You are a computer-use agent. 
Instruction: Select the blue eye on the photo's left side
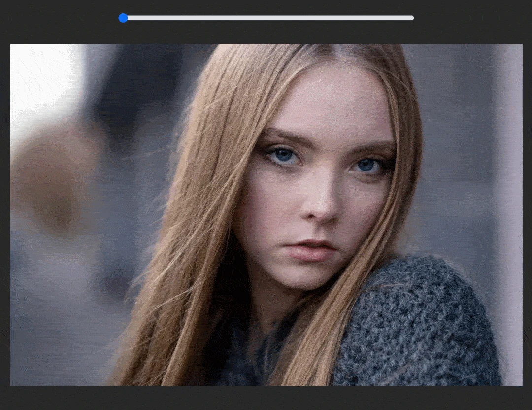tap(284, 156)
